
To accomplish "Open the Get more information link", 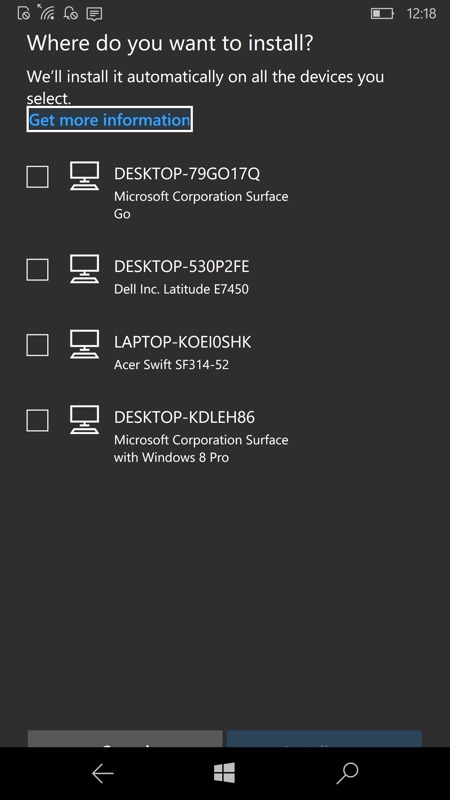I will click(110, 119).
